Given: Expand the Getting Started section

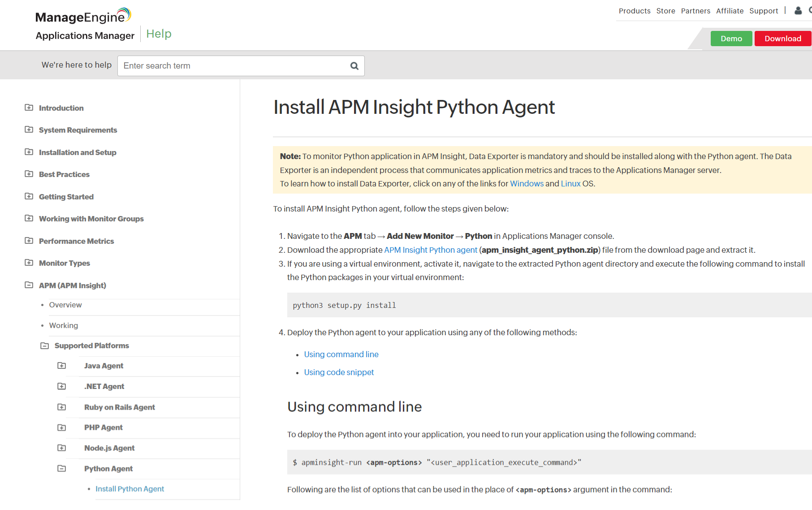Looking at the screenshot, I should point(29,196).
